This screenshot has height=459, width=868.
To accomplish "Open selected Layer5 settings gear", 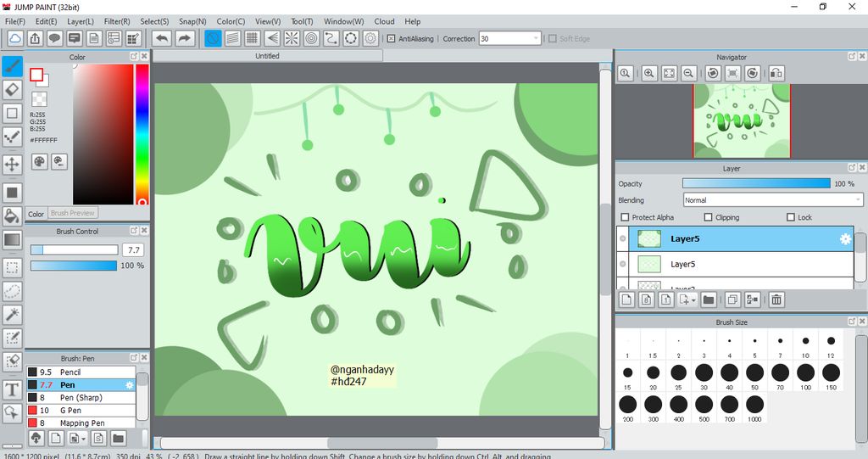I will [845, 239].
